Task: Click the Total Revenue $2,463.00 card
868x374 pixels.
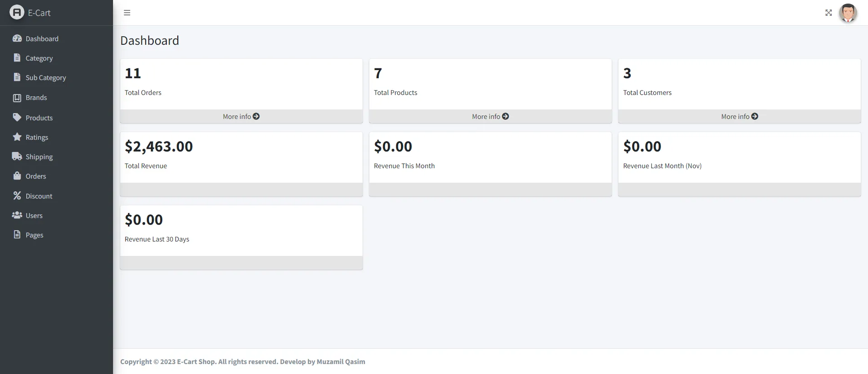Action: pyautogui.click(x=241, y=157)
